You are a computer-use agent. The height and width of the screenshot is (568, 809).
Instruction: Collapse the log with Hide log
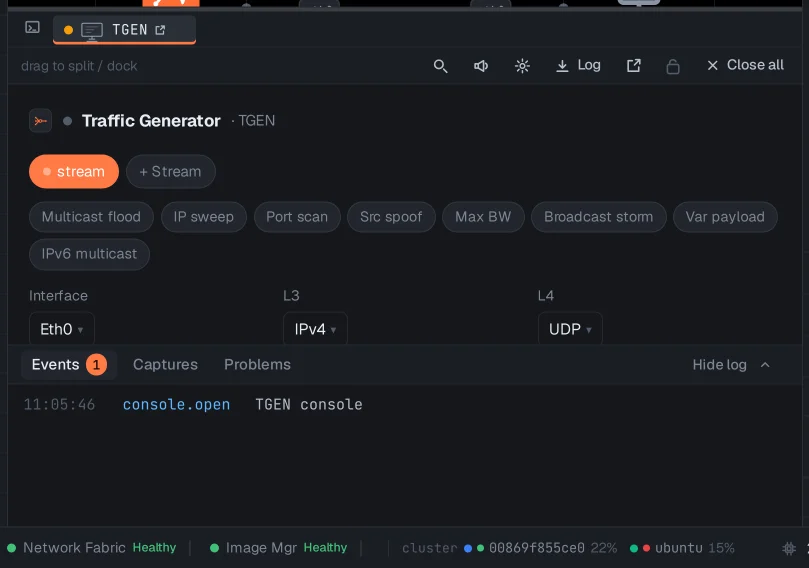731,365
